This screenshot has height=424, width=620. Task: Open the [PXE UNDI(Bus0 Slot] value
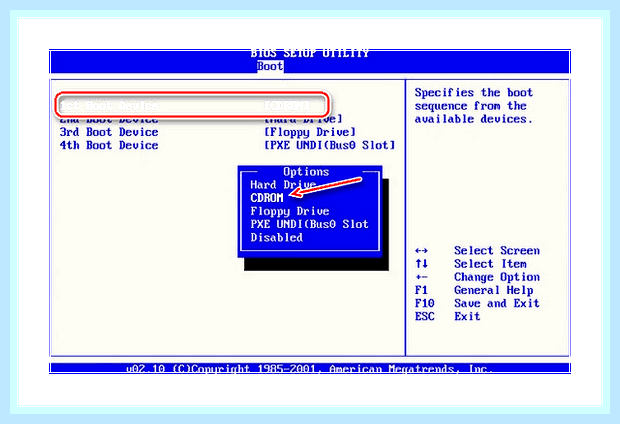(330, 145)
